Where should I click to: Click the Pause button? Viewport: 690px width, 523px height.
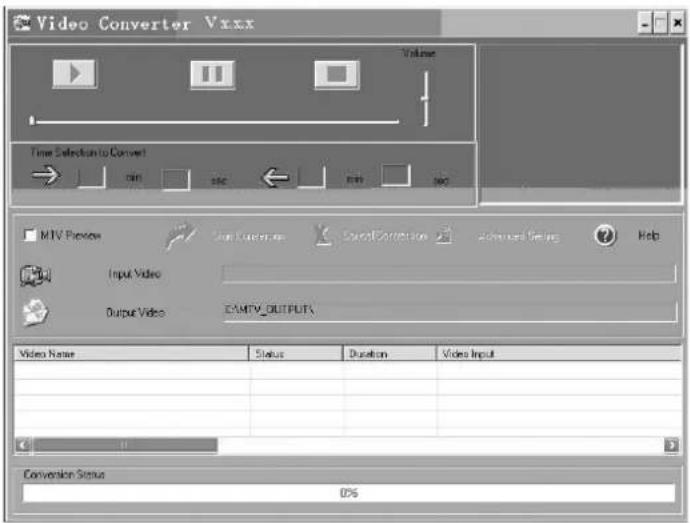click(213, 74)
